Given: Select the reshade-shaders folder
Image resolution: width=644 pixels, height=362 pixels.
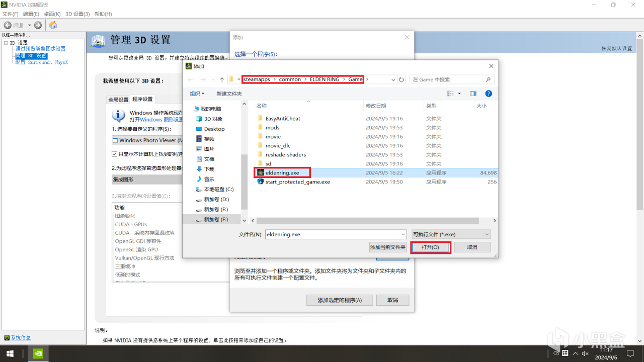Looking at the screenshot, I should tap(285, 154).
